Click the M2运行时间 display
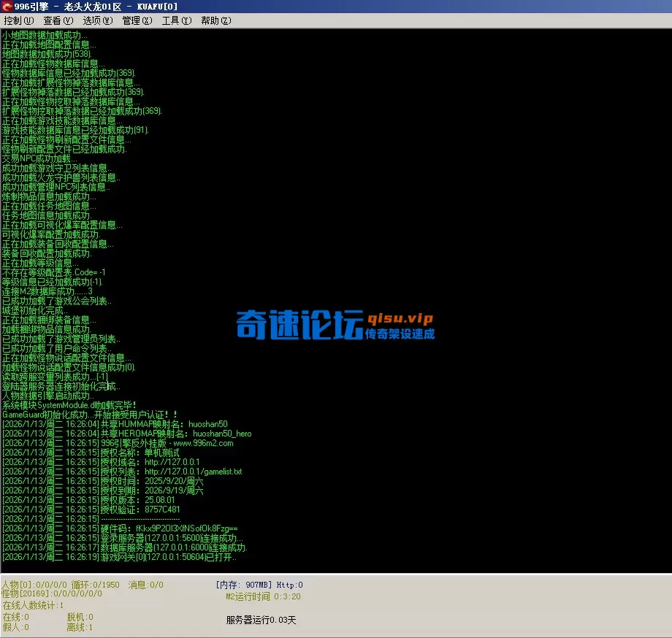Viewport: 672px width, 638px height. click(248, 596)
